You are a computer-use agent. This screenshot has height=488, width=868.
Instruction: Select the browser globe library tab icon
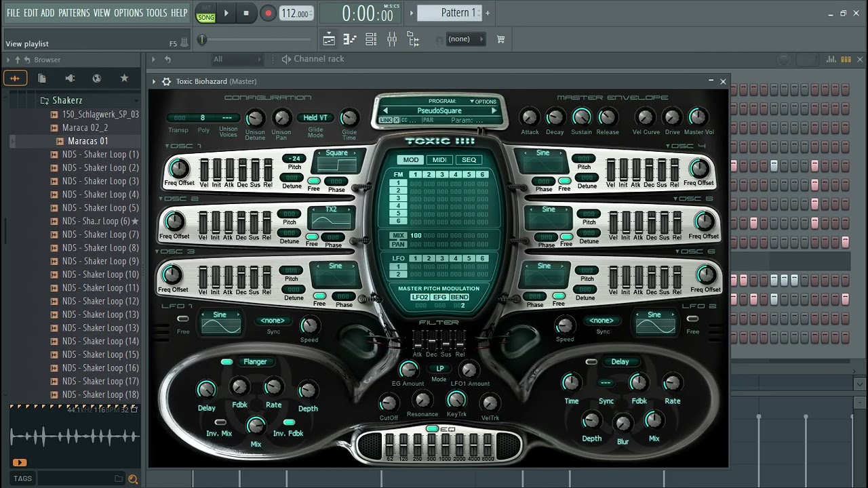point(97,78)
